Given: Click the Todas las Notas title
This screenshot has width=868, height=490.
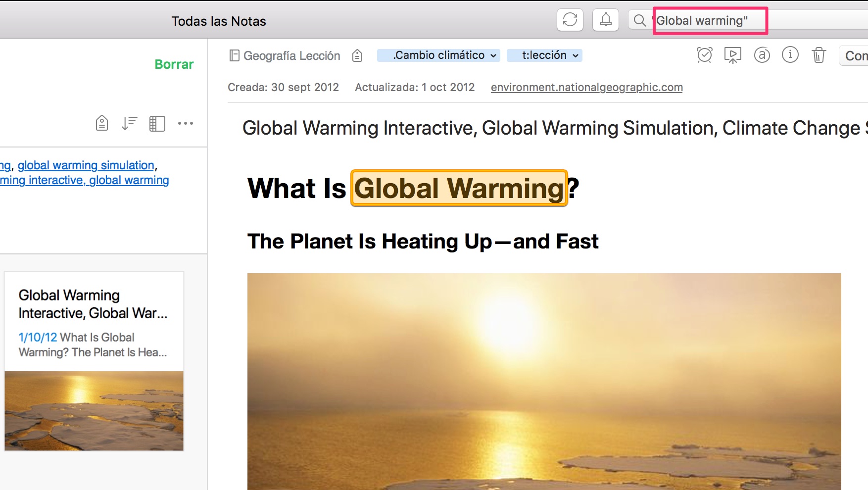Looking at the screenshot, I should [x=219, y=21].
